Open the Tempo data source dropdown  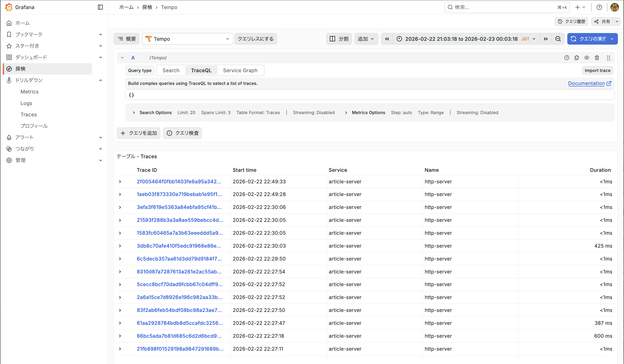tap(188, 39)
